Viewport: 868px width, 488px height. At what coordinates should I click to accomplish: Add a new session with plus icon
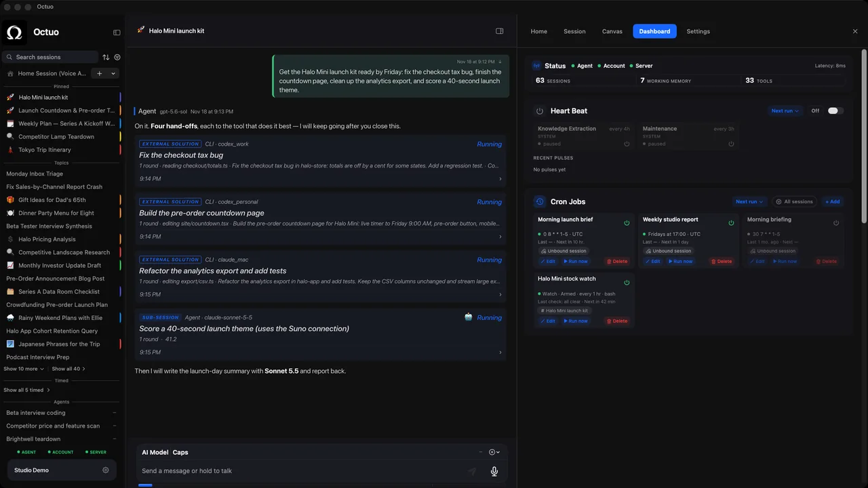100,73
